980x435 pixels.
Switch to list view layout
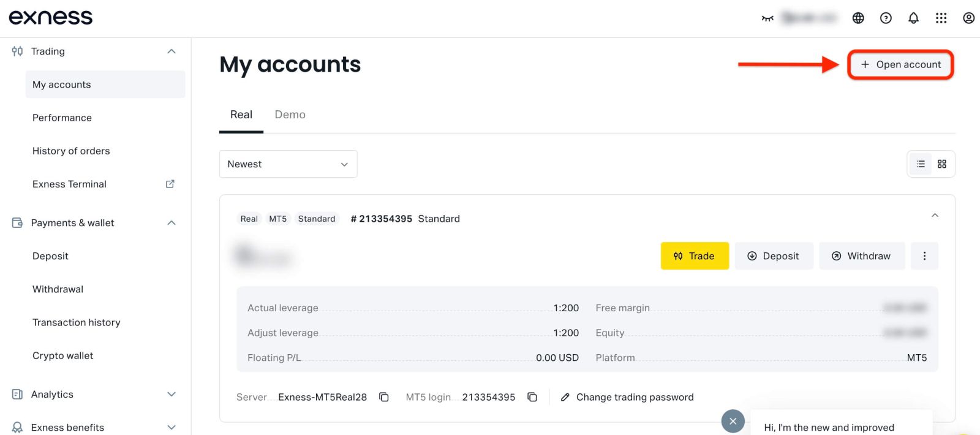click(920, 164)
